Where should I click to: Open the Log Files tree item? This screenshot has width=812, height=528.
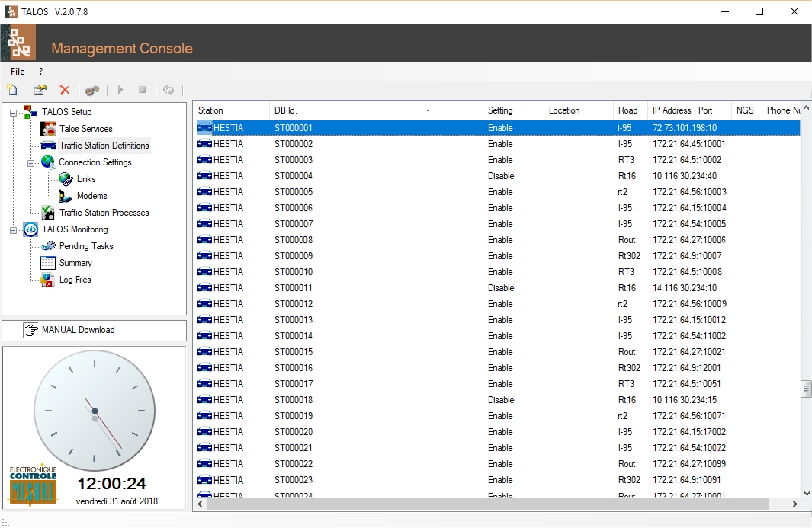point(75,280)
